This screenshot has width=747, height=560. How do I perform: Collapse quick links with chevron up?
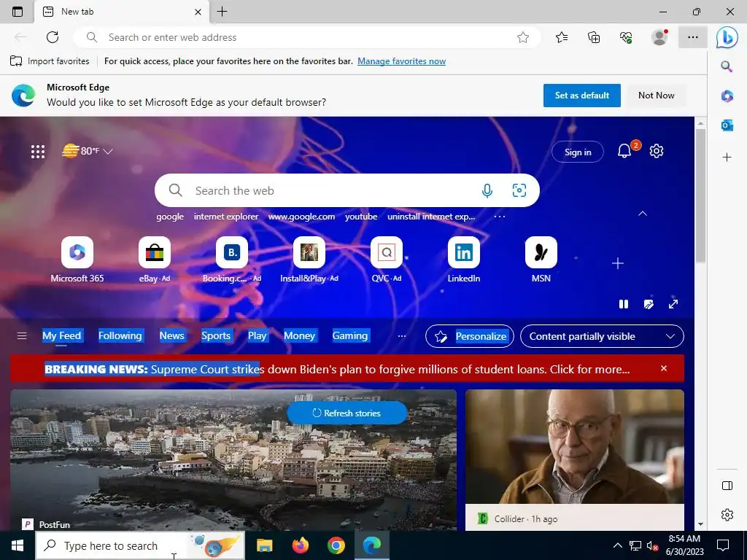click(x=643, y=214)
